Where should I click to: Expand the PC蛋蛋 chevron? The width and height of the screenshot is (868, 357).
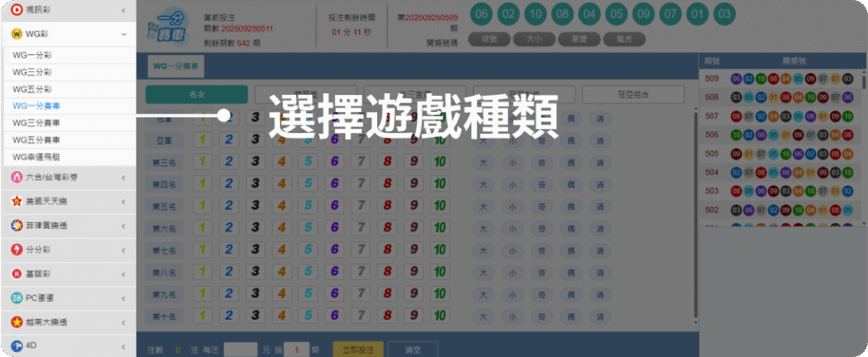click(124, 298)
